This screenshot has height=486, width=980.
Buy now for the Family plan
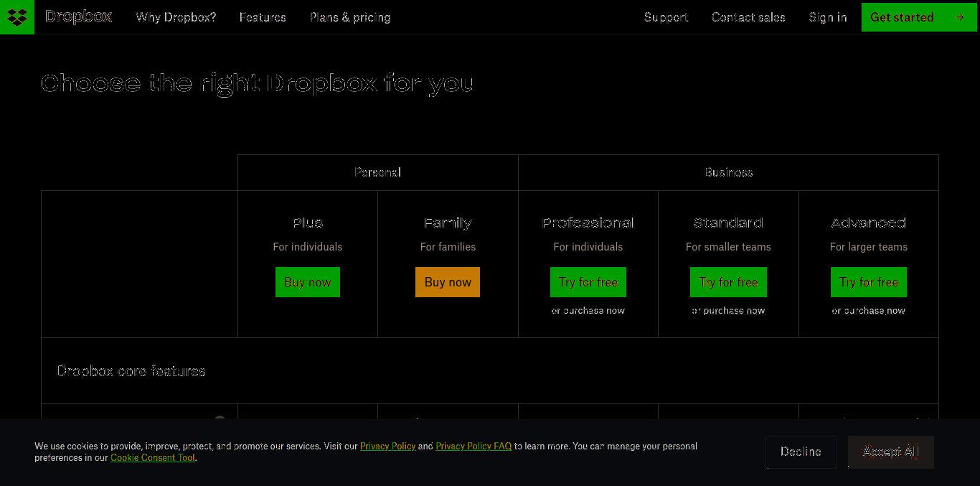pos(448,282)
